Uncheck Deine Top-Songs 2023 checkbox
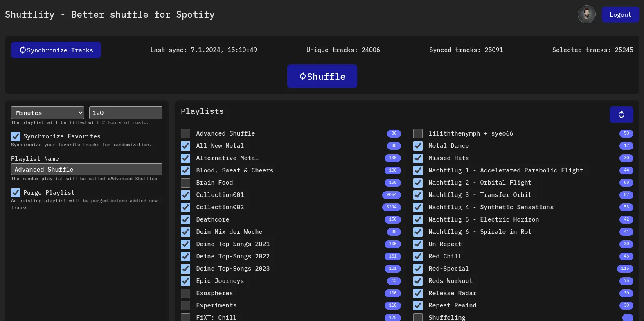The width and height of the screenshot is (644, 321). click(x=185, y=269)
